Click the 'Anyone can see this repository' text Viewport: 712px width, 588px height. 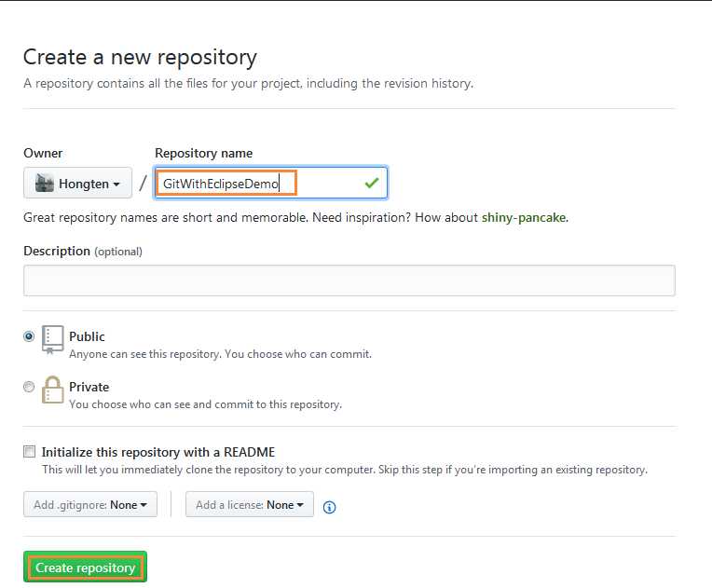click(220, 354)
